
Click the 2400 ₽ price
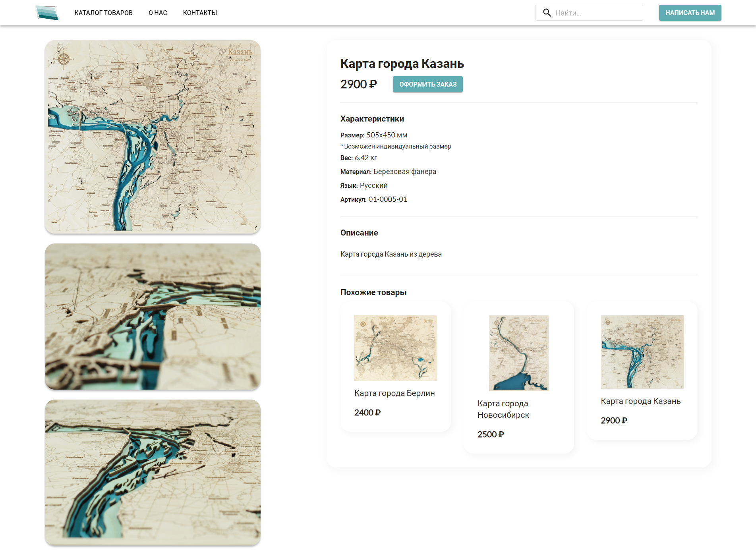(x=367, y=413)
